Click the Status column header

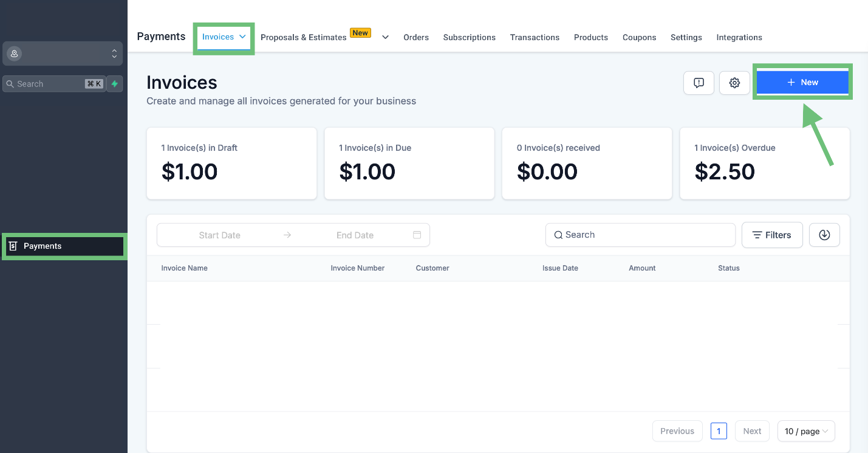(729, 268)
